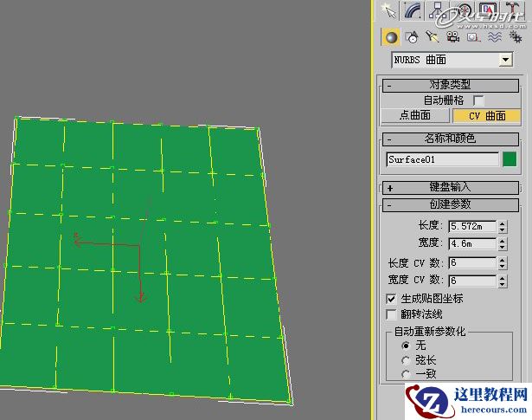Select the 一致 radio option
532x420 pixels.
click(406, 374)
